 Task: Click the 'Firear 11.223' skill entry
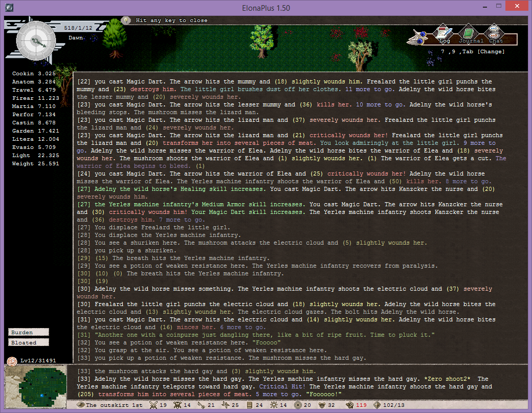coord(36,98)
